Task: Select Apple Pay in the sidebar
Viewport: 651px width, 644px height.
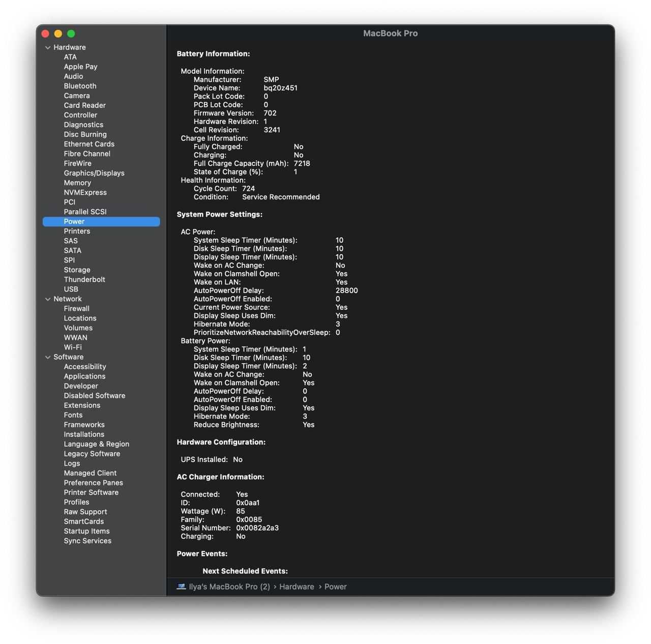Action: pos(80,67)
